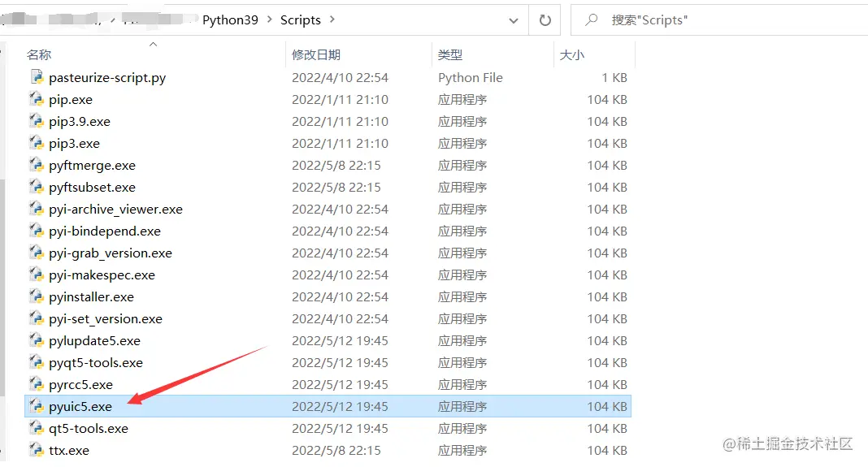868x467 pixels.
Task: Select the file name pasteurize-script.py
Action: click(x=107, y=78)
